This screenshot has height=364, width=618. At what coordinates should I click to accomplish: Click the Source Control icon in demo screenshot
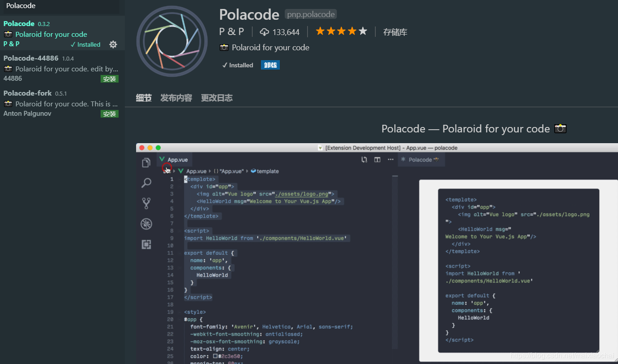(x=146, y=203)
